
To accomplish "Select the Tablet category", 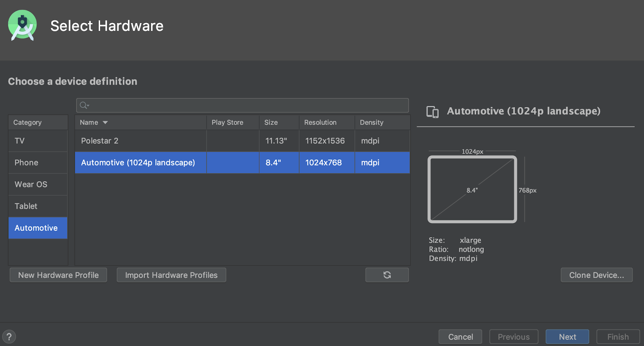I will tap(38, 206).
